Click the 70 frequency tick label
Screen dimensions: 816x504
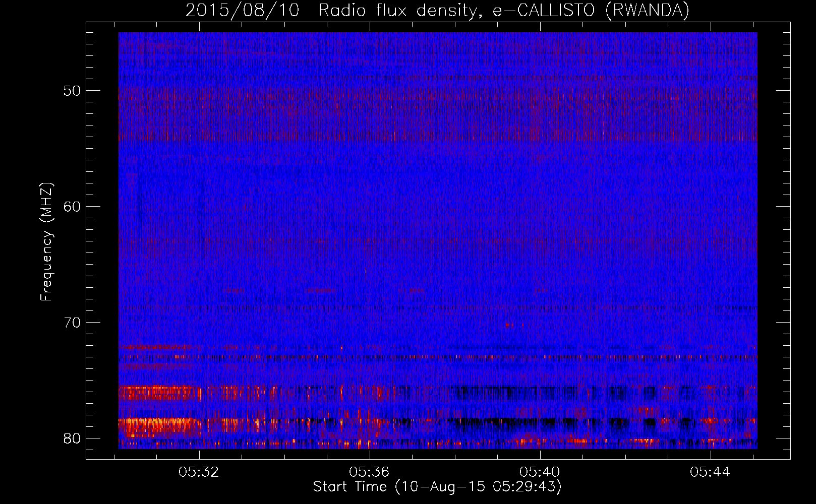pos(72,323)
